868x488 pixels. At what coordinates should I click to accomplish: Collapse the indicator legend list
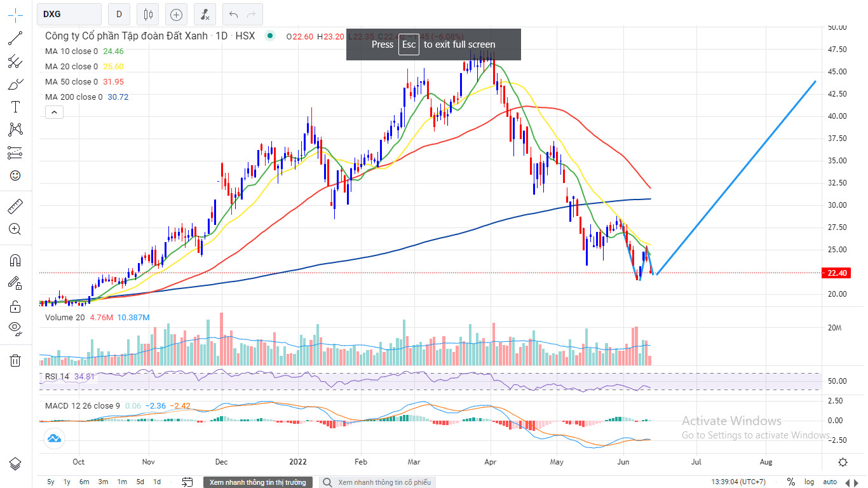coord(54,112)
